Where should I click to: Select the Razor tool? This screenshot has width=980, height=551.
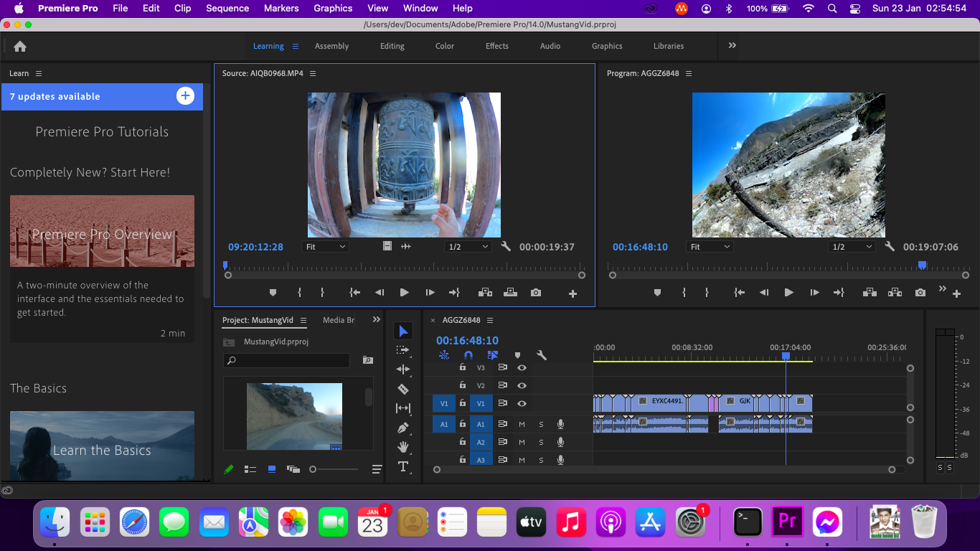point(403,389)
